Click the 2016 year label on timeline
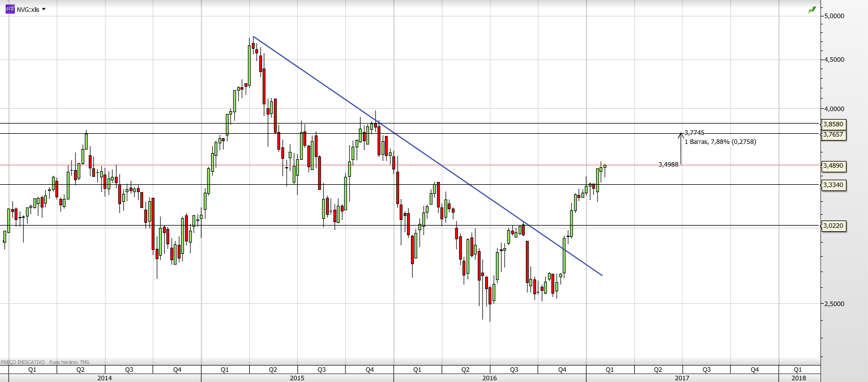Image resolution: width=868 pixels, height=382 pixels. pos(489,377)
